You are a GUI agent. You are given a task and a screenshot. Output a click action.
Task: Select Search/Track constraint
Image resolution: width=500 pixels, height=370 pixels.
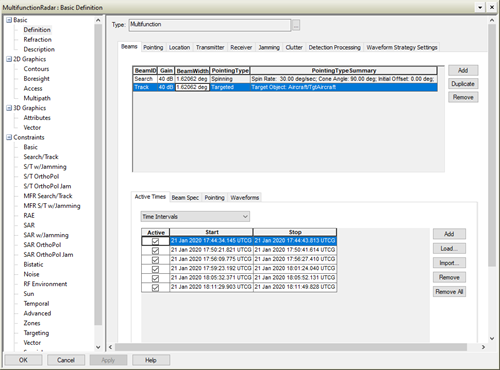pos(41,157)
